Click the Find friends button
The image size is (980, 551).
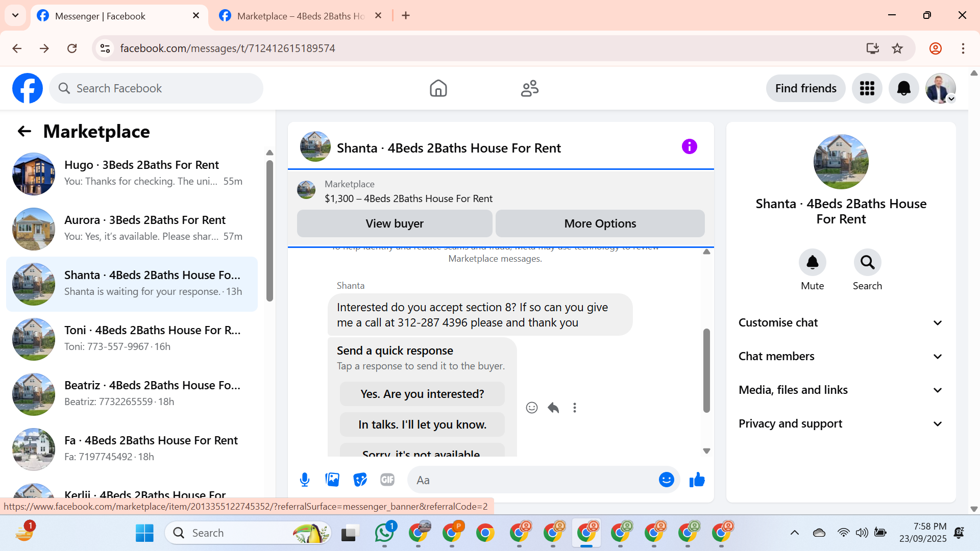[805, 88]
